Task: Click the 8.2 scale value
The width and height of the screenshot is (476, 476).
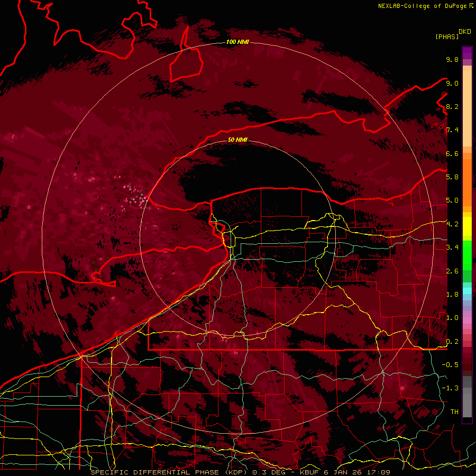Action: pos(452,106)
